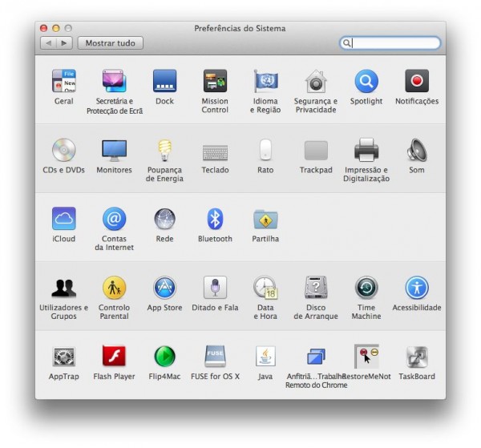Image resolution: width=481 pixels, height=448 pixels.
Task: Open AppTrap preference pane
Action: (x=64, y=357)
